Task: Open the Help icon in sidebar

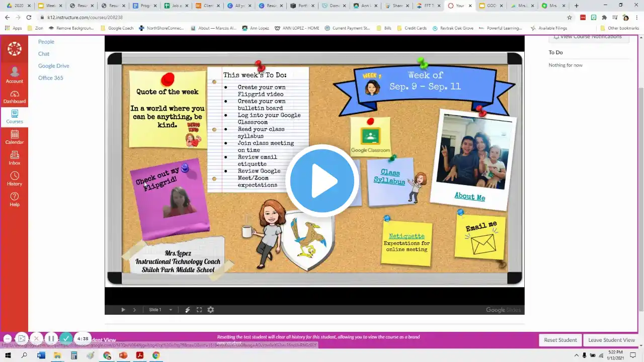Action: tap(14, 200)
